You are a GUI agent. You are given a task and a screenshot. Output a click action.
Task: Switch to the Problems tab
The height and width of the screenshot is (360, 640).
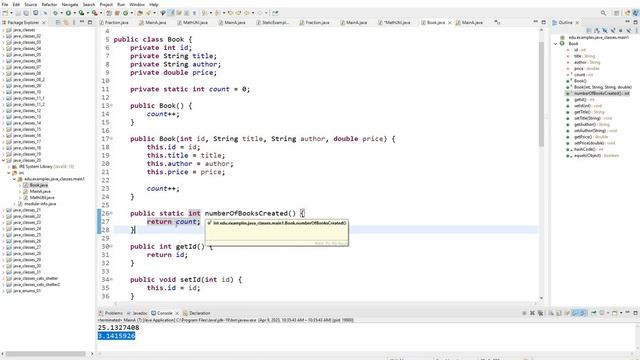(x=111, y=313)
